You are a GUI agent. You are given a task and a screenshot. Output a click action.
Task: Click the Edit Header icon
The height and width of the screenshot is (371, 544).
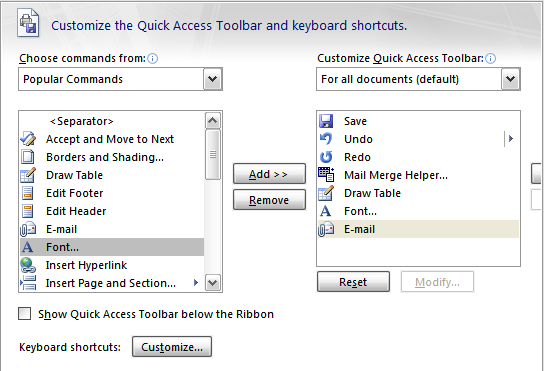pos(28,211)
